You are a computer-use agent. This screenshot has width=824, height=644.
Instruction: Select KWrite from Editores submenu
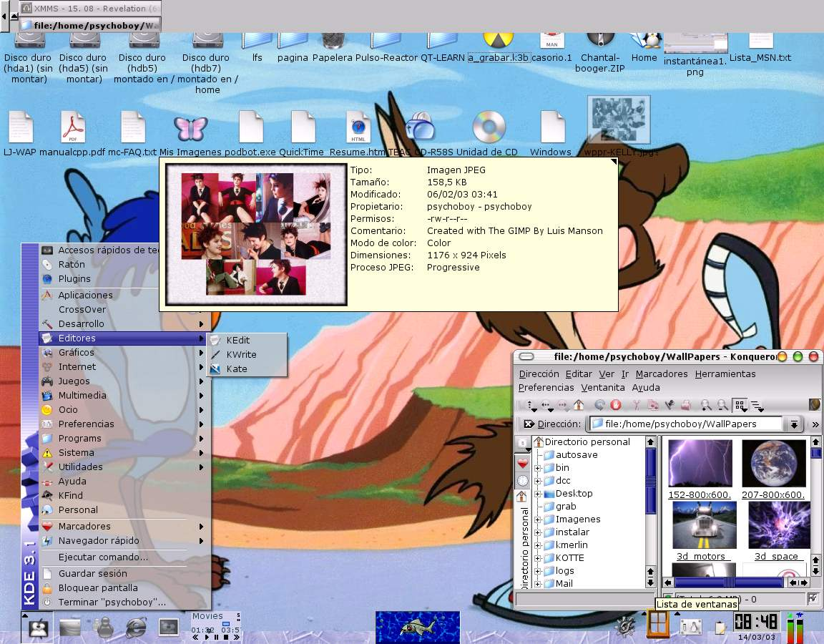pos(247,354)
